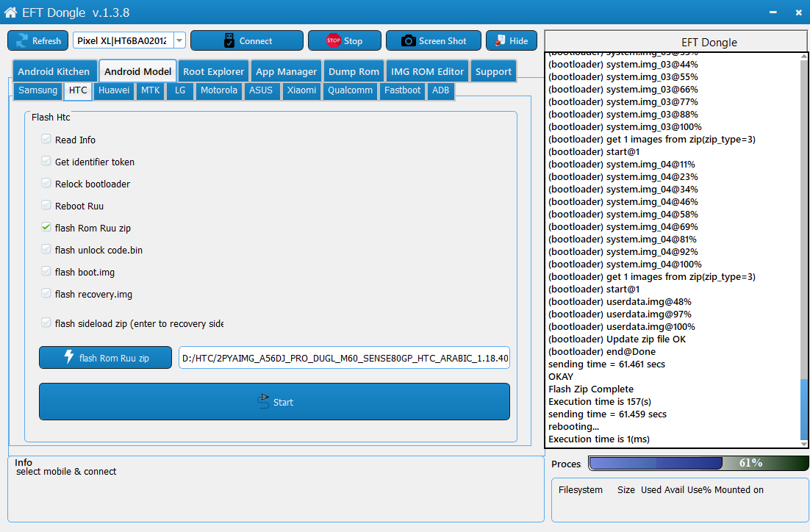810x532 pixels.
Task: Select the Xiaomi brand tab
Action: click(x=301, y=90)
